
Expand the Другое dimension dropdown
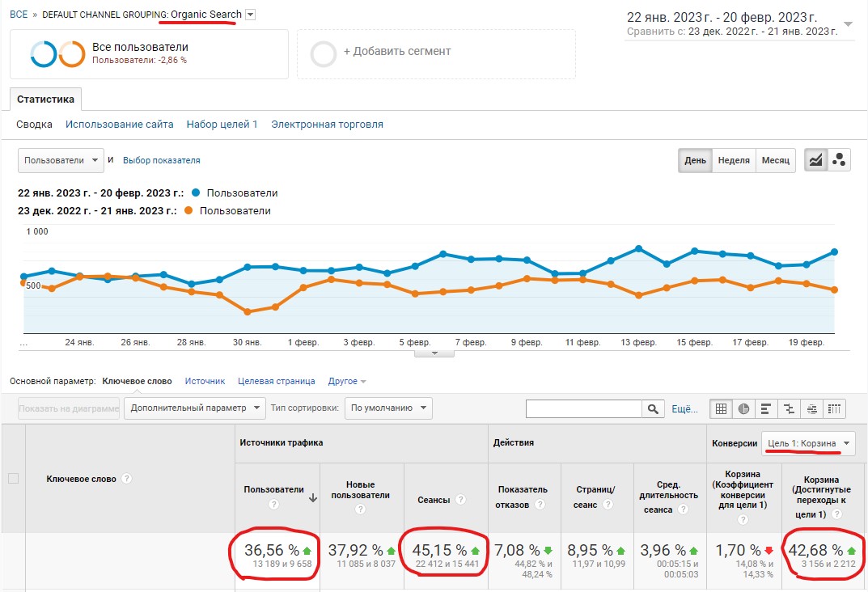347,381
